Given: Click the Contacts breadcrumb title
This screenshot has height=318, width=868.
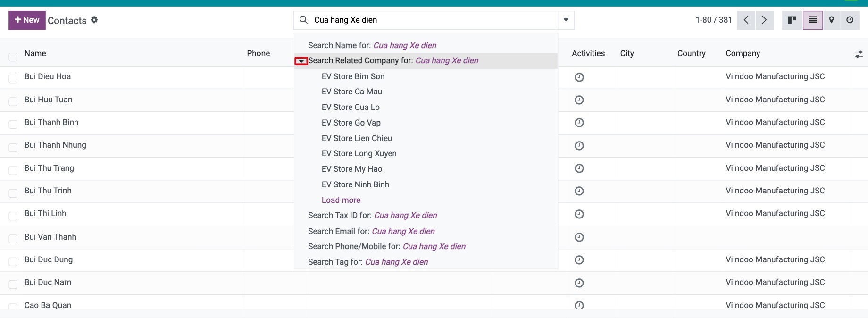Looking at the screenshot, I should [67, 21].
